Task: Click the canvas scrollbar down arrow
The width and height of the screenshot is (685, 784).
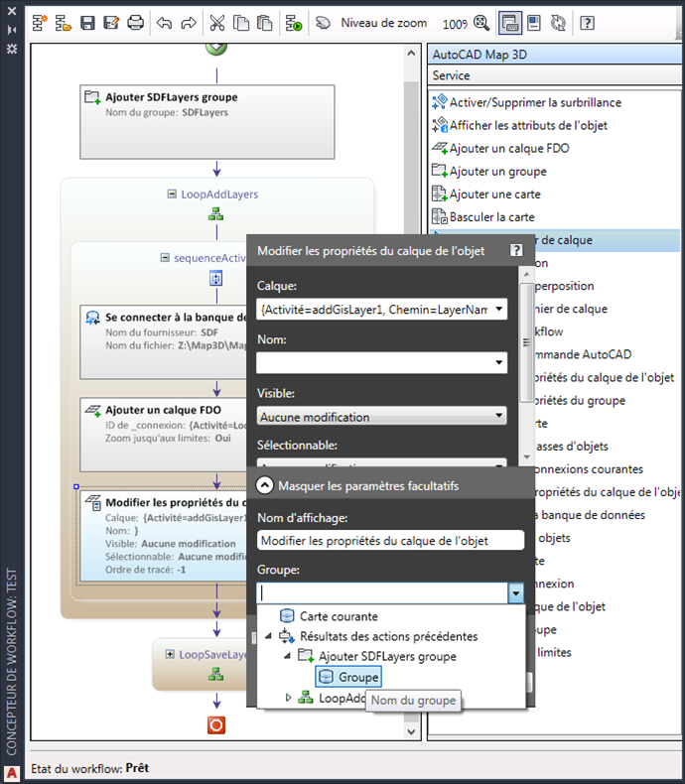Action: tap(411, 732)
